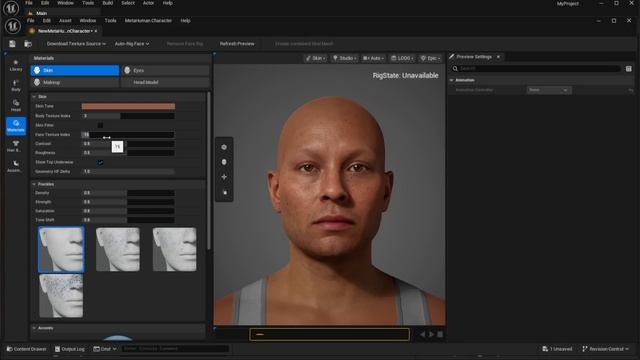Click the Skin Tone color bar
The image size is (640, 360).
128,106
